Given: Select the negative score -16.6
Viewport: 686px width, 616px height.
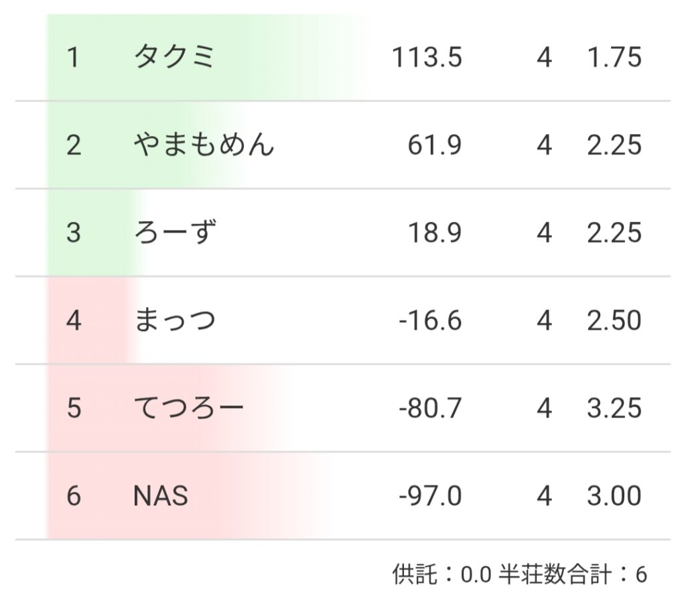Looking at the screenshot, I should pyautogui.click(x=430, y=320).
